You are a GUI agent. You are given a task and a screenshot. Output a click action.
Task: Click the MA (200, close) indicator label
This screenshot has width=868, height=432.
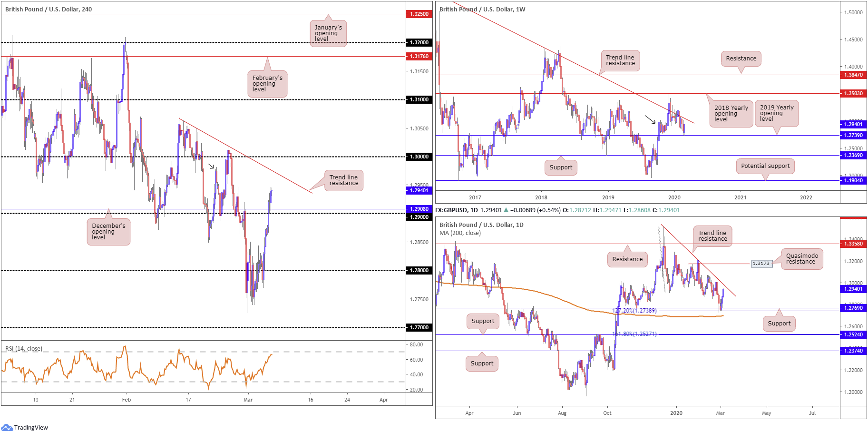(460, 233)
